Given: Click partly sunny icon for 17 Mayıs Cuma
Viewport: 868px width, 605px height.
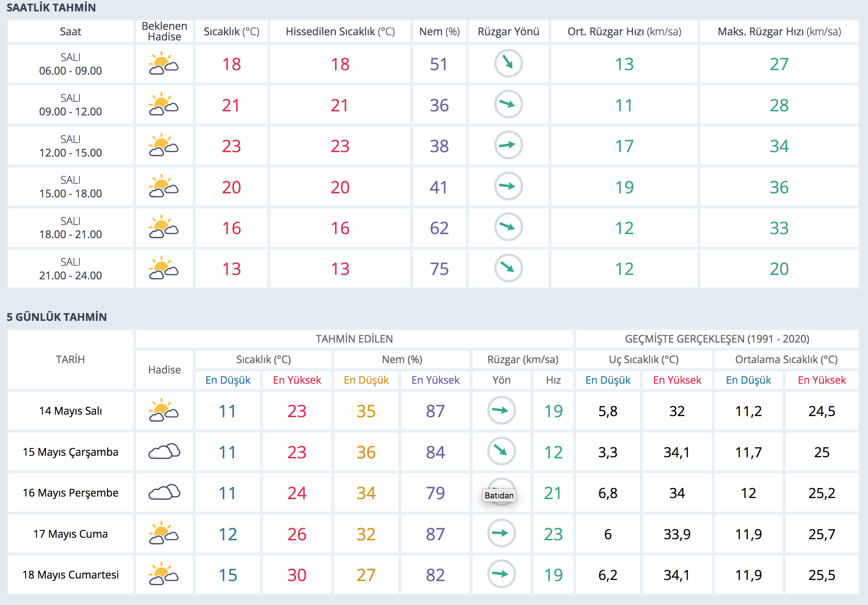Looking at the screenshot, I should point(163,533).
